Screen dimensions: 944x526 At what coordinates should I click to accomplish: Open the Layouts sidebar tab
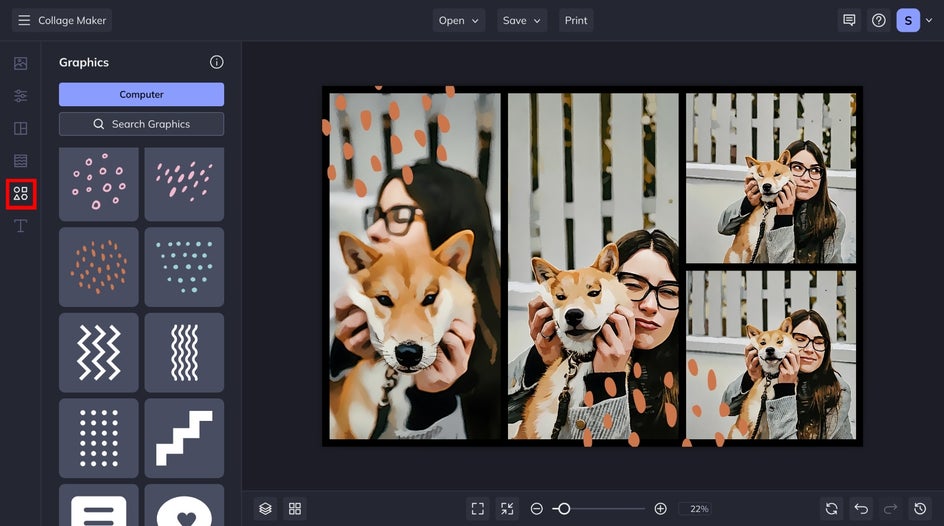[20, 128]
